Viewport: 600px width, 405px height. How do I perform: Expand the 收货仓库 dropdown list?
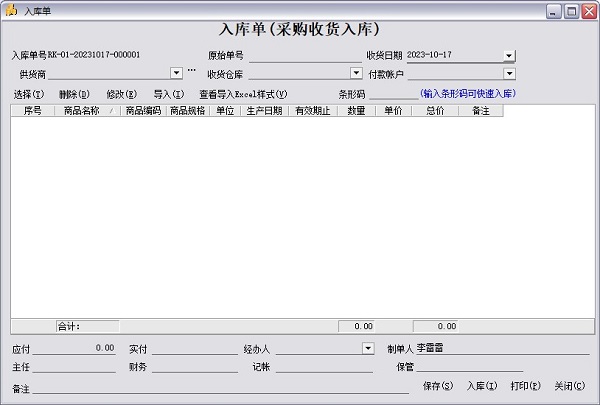tap(356, 73)
